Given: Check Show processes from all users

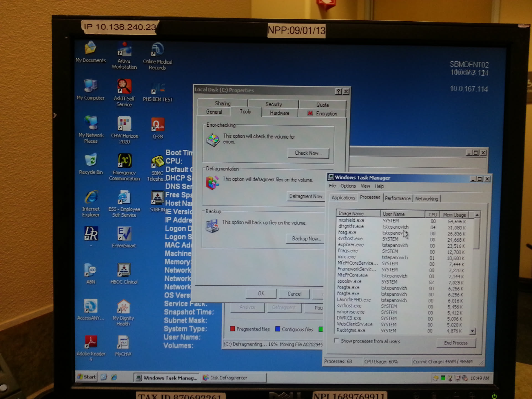Looking at the screenshot, I should pyautogui.click(x=337, y=341).
